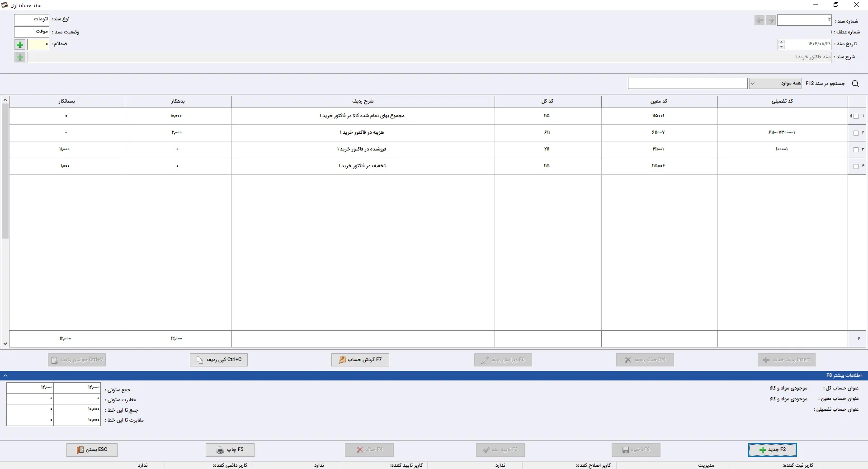Screen dimensions: 868x469
Task: Click the document search text field
Action: tap(688, 83)
